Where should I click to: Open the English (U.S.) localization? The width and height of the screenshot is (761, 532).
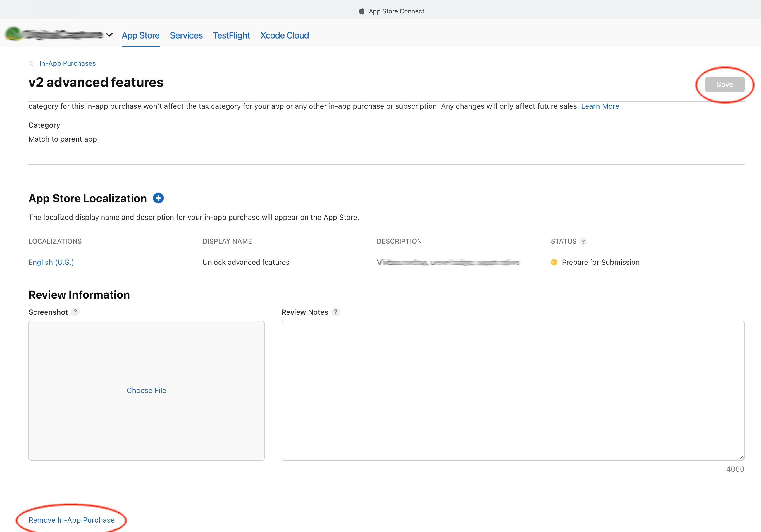point(51,262)
